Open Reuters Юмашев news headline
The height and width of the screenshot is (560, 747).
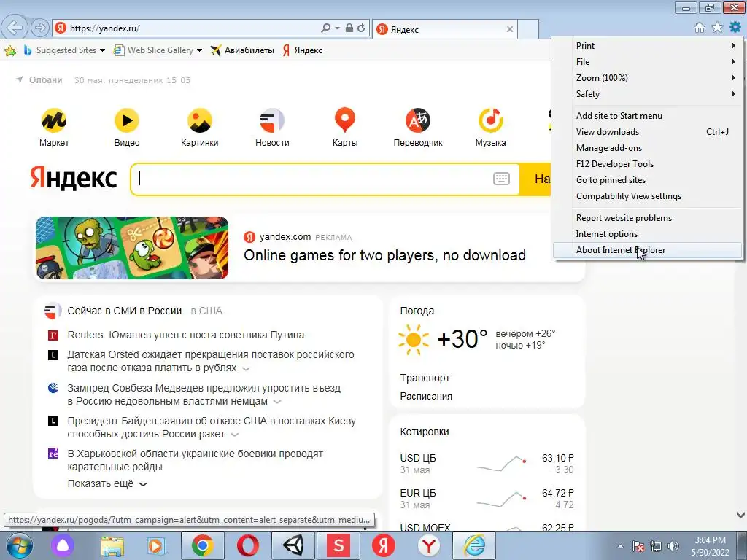tap(186, 335)
